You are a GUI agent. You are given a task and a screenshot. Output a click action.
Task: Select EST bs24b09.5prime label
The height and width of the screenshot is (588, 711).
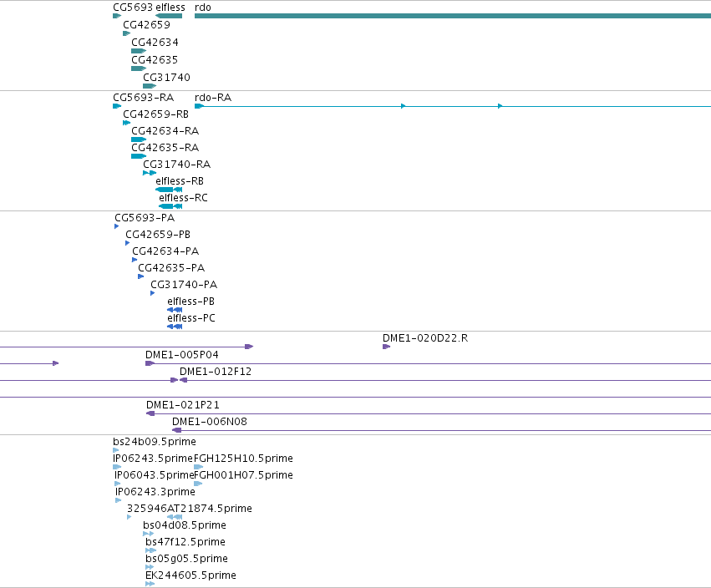click(155, 442)
